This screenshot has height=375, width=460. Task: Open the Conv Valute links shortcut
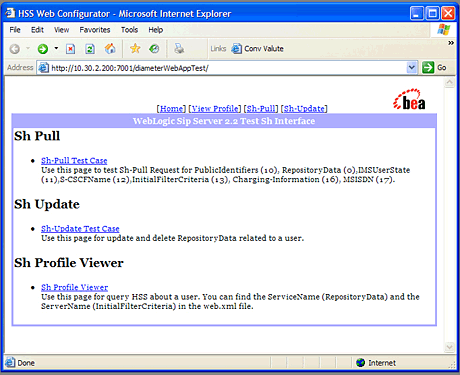(x=257, y=49)
